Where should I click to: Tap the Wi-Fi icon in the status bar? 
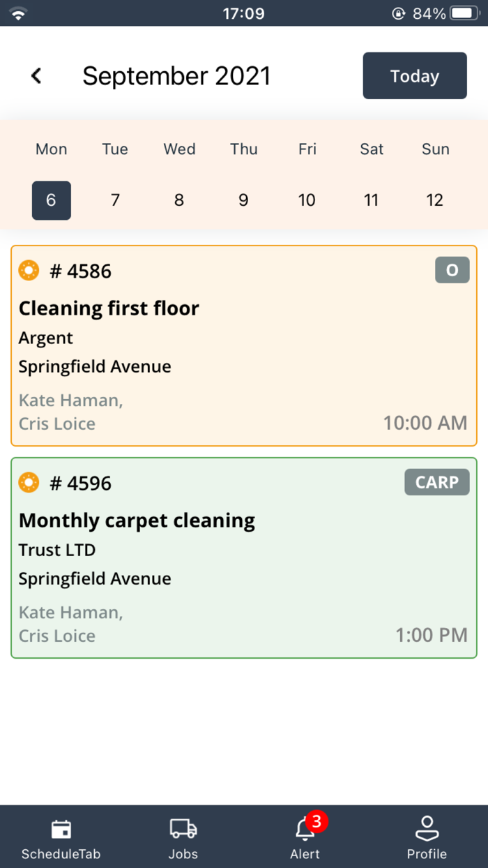click(x=17, y=13)
